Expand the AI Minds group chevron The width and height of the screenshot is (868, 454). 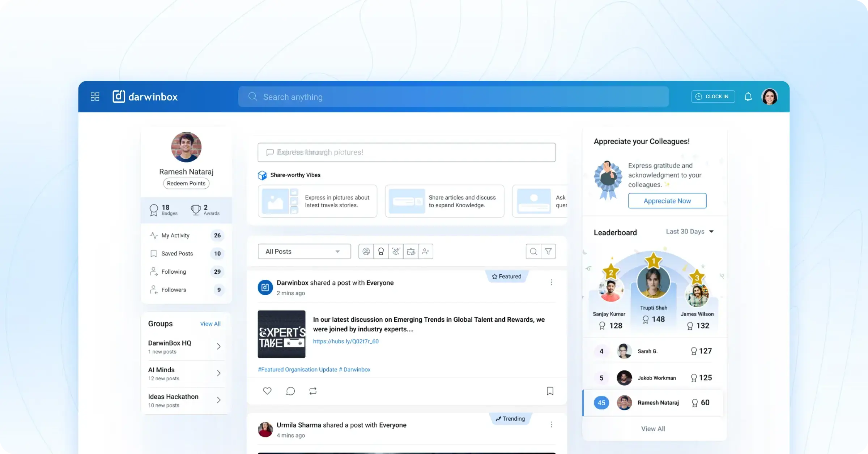218,373
